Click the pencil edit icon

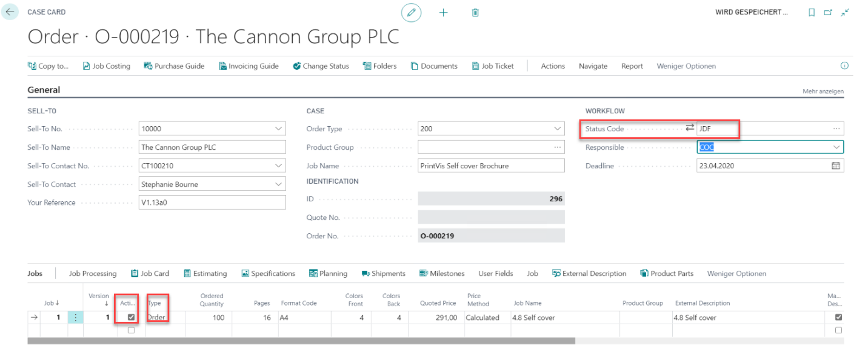(x=411, y=12)
